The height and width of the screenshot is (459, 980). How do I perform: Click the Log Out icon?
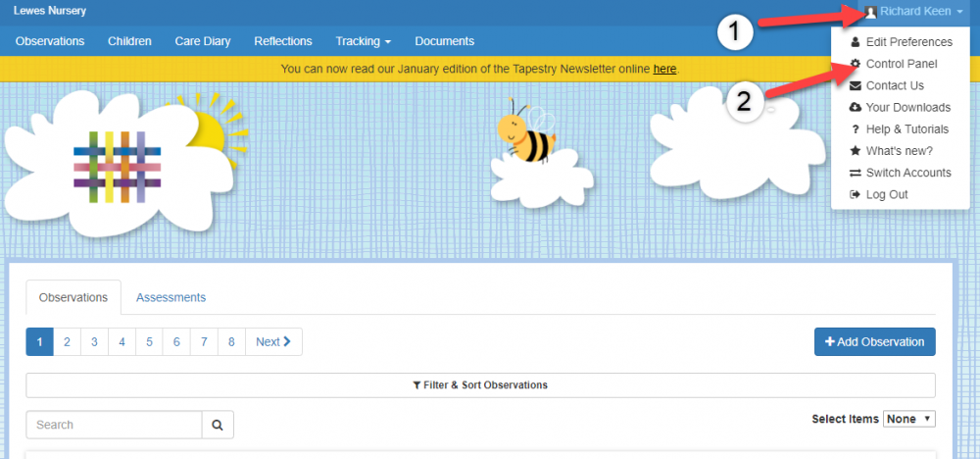coord(855,194)
